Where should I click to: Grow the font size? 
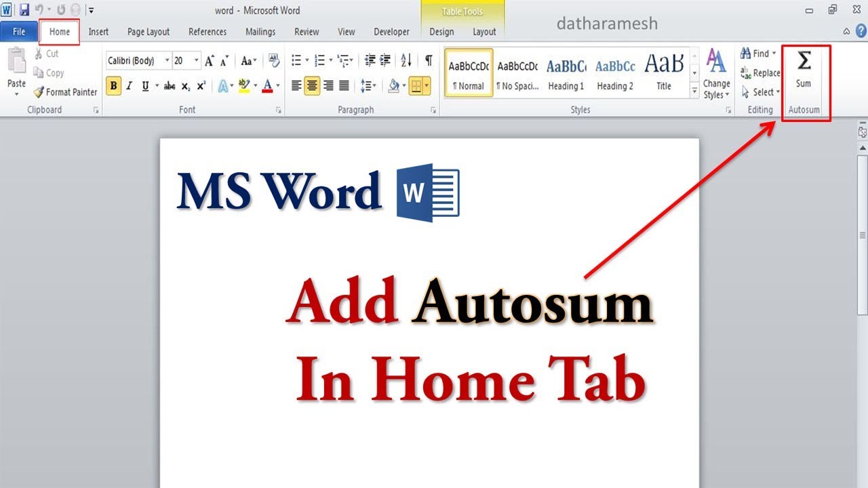point(210,61)
